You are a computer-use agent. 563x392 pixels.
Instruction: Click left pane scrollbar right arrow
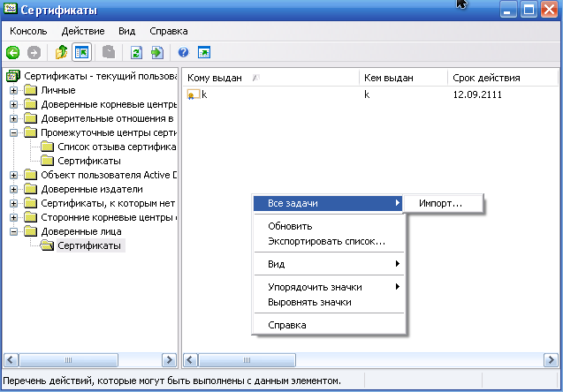(169, 360)
